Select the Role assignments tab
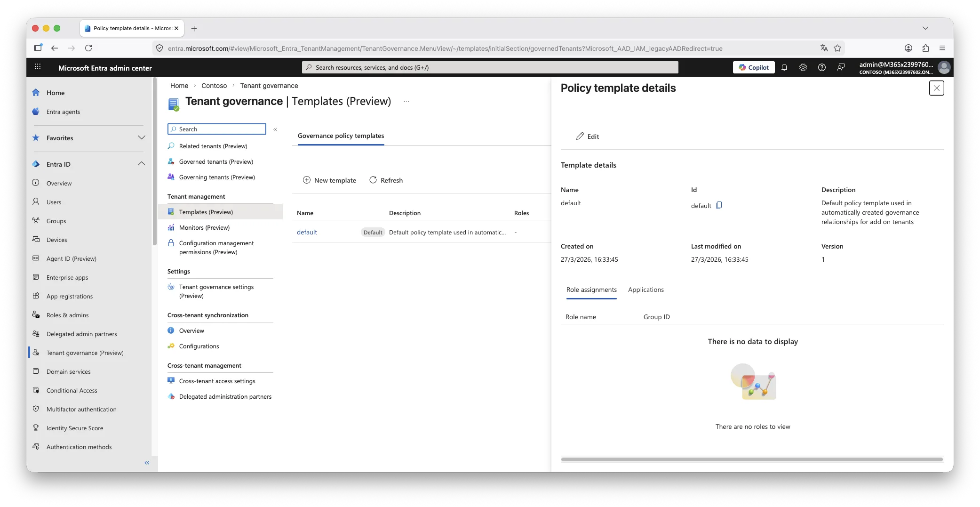This screenshot has height=507, width=980. [x=591, y=290]
